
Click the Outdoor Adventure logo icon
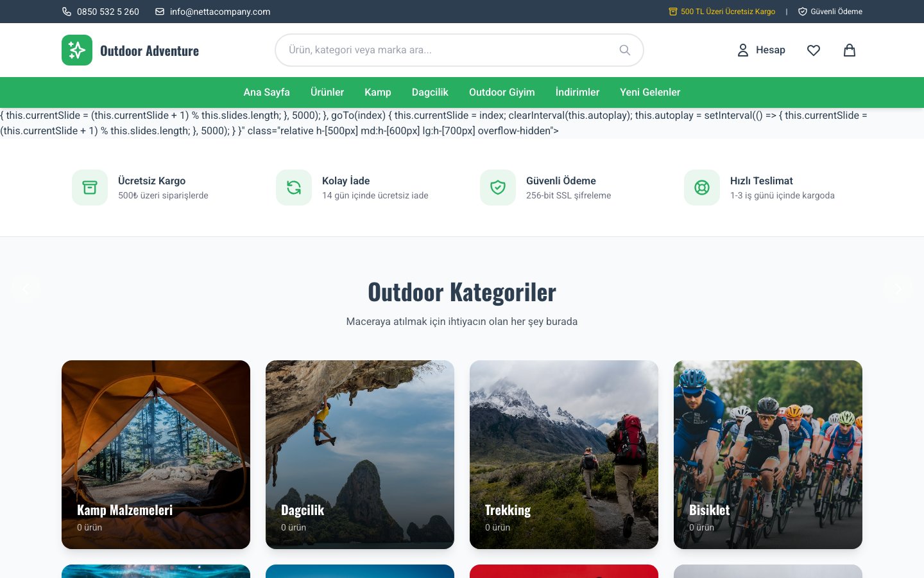tap(77, 50)
